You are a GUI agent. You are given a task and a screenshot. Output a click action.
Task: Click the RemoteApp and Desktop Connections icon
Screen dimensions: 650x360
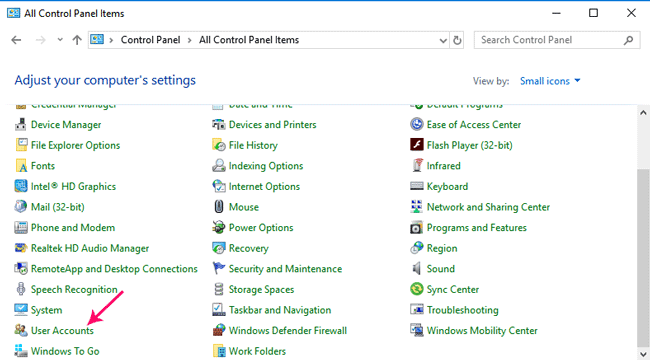pyautogui.click(x=21, y=268)
